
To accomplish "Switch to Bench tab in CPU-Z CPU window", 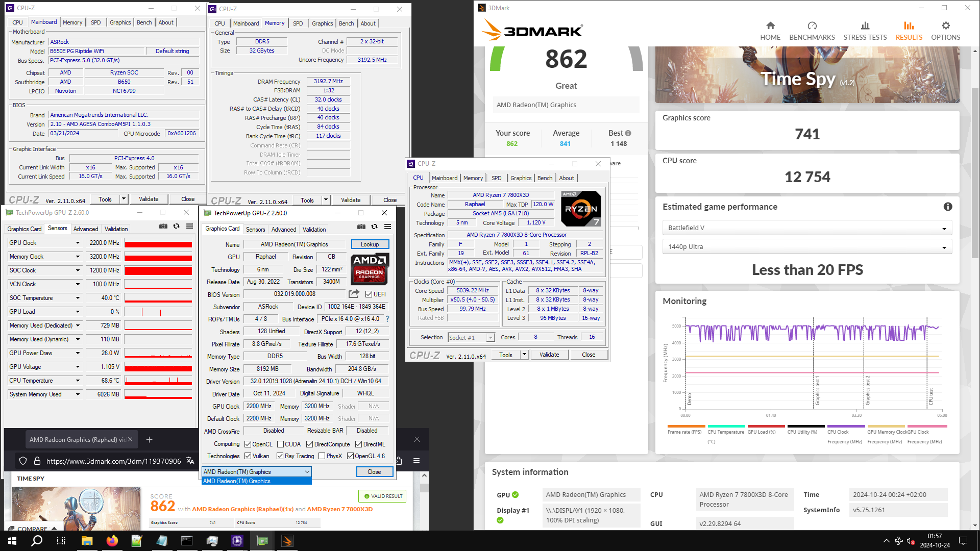I will [x=545, y=178].
